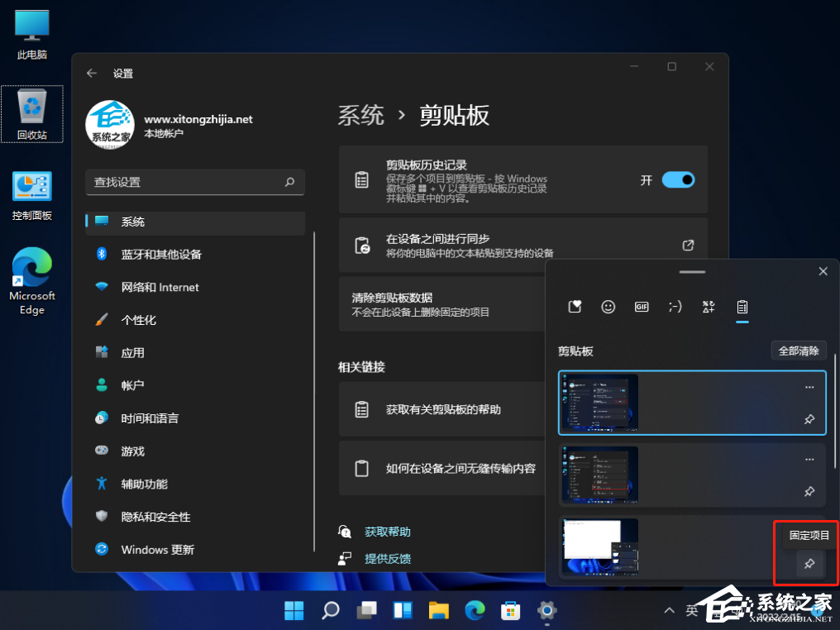Turn off the clipboard history switch
This screenshot has width=840, height=630.
[678, 180]
